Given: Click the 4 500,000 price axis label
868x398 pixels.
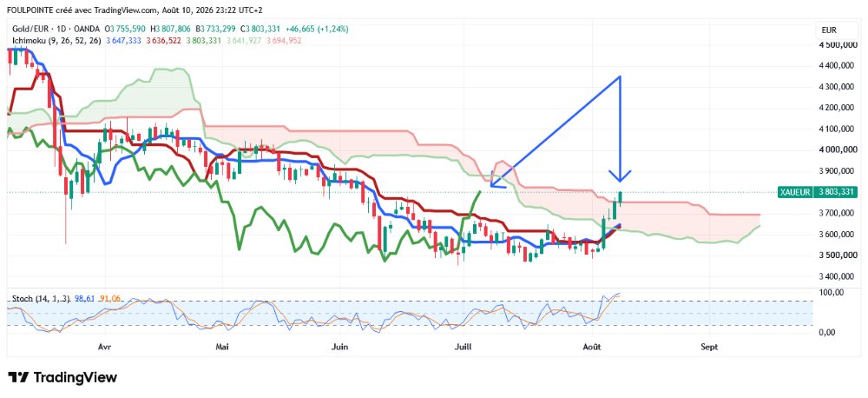Looking at the screenshot, I should (837, 44).
